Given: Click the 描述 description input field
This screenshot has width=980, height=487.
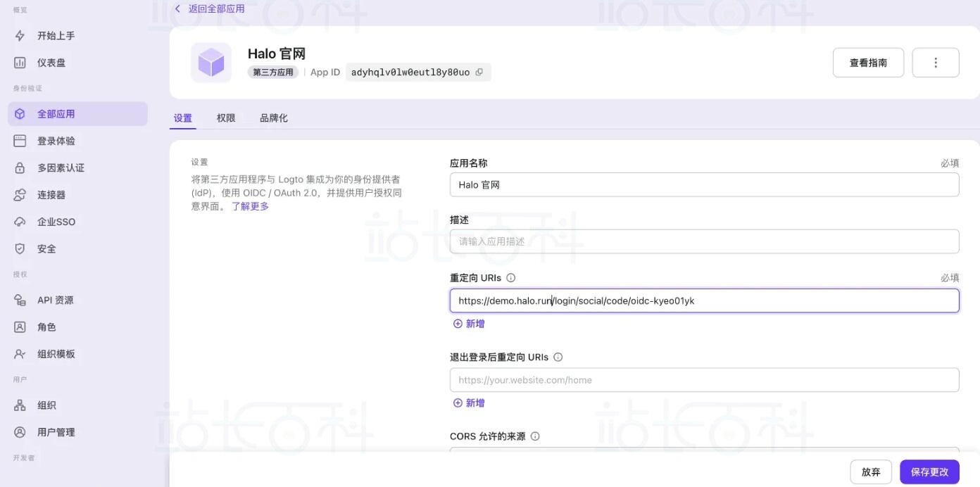Looking at the screenshot, I should 704,241.
